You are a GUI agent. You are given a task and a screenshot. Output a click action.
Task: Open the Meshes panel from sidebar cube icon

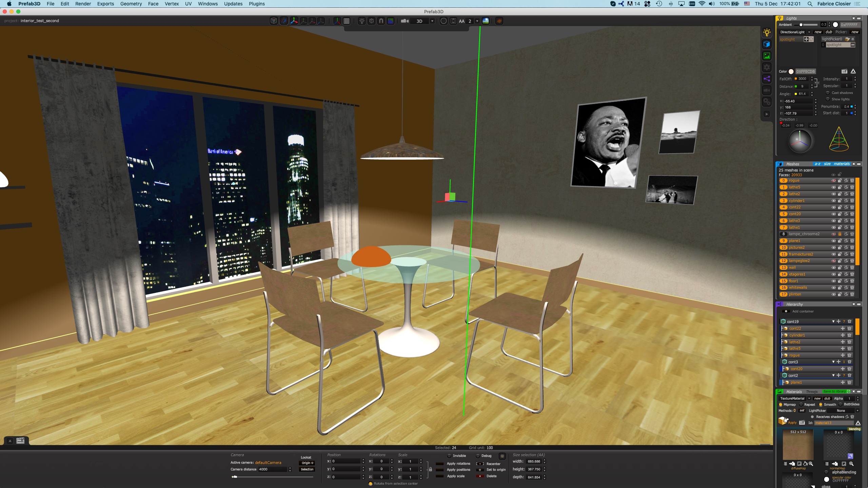pos(767,44)
